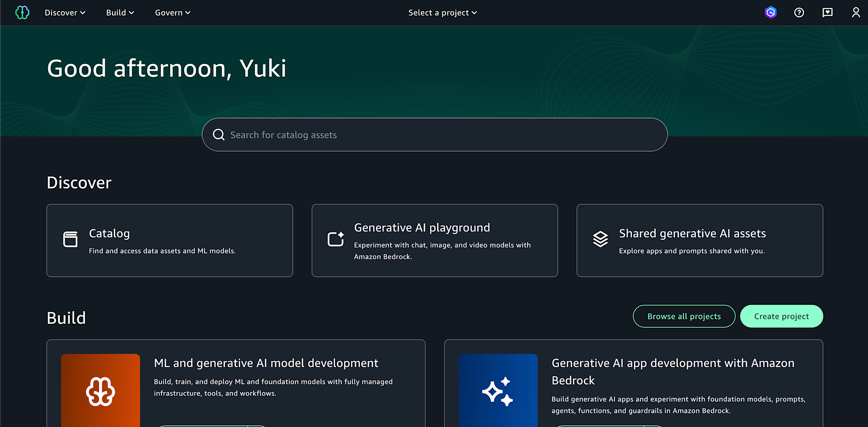Viewport: 868px width, 427px height.
Task: Click the orange ML model development thumbnail
Action: [x=100, y=390]
